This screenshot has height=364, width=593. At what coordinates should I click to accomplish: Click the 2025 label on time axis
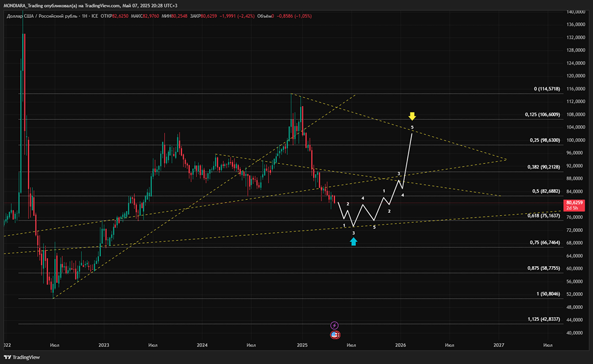pos(302,345)
